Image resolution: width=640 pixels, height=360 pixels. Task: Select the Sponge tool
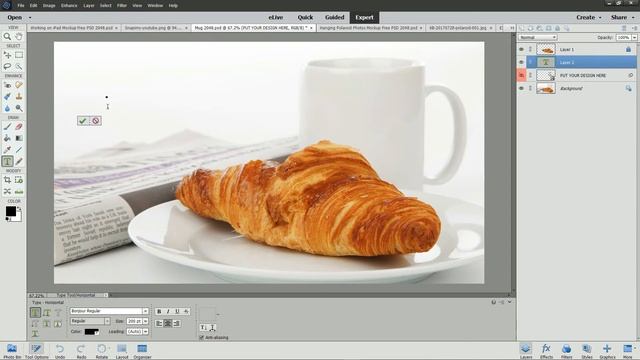tap(19, 108)
